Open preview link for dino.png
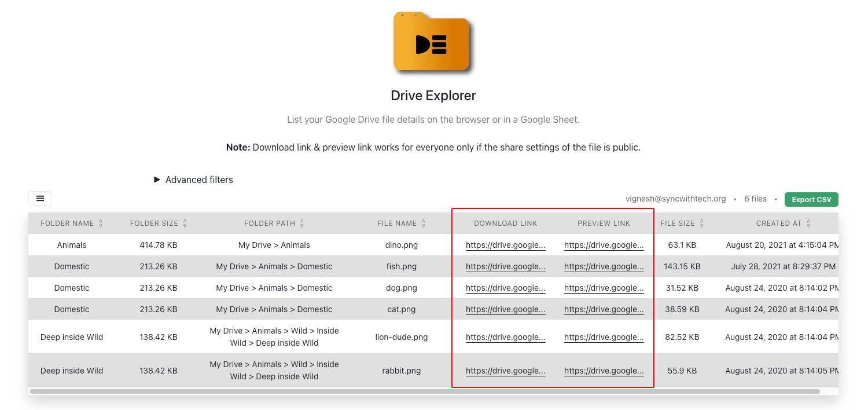 [604, 245]
